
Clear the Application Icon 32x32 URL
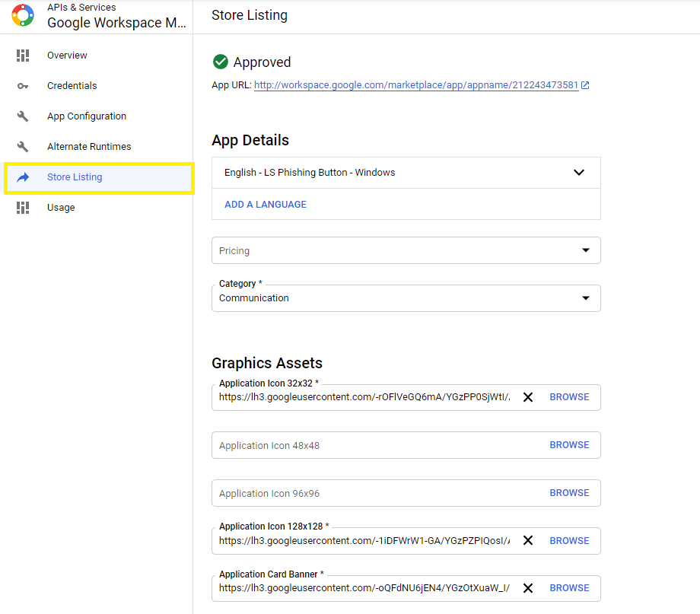click(x=528, y=397)
